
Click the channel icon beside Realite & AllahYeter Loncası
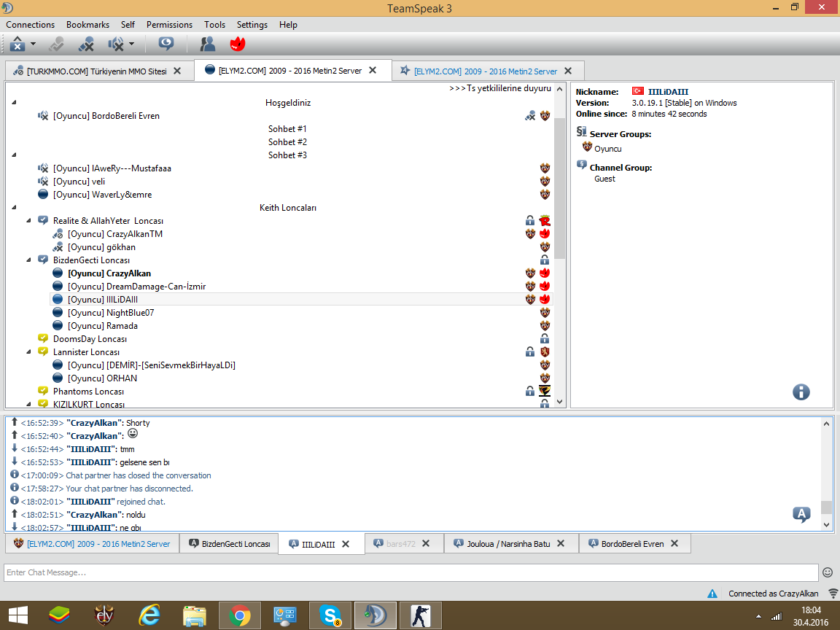click(x=43, y=221)
